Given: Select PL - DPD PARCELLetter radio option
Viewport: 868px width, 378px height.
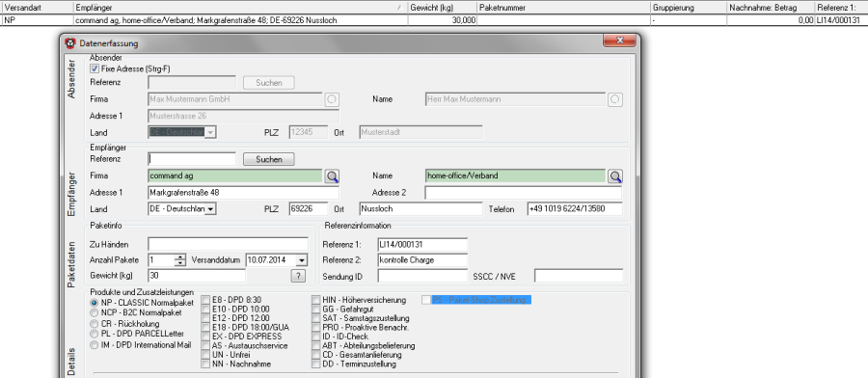Looking at the screenshot, I should (x=95, y=334).
